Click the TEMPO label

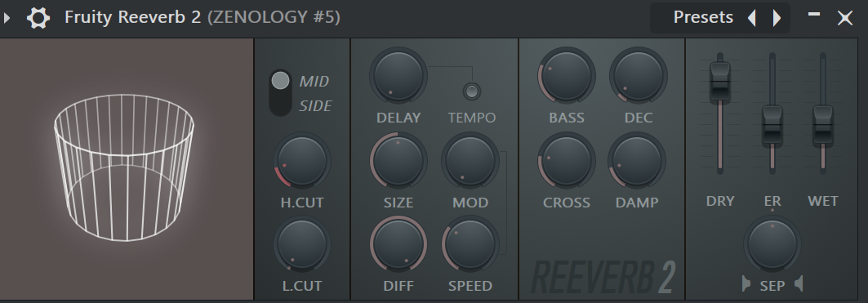point(472,118)
